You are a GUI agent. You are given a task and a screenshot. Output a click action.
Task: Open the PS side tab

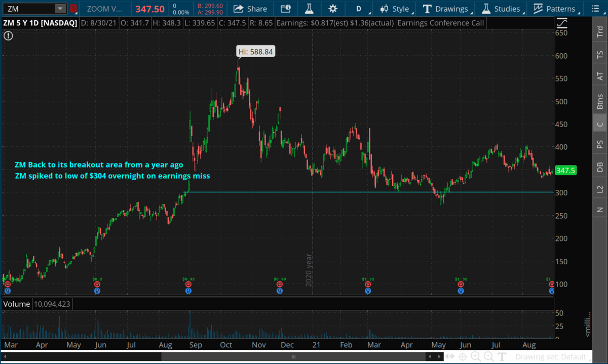[x=600, y=145]
